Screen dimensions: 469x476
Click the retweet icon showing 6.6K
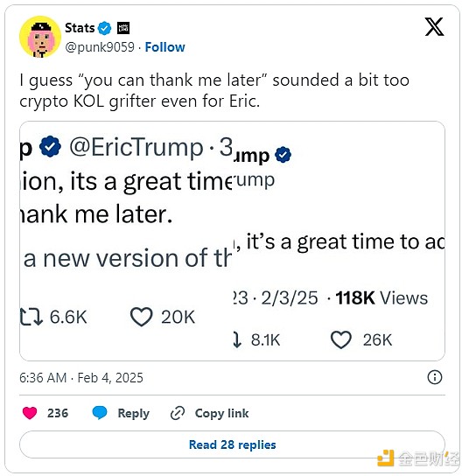tap(31, 317)
